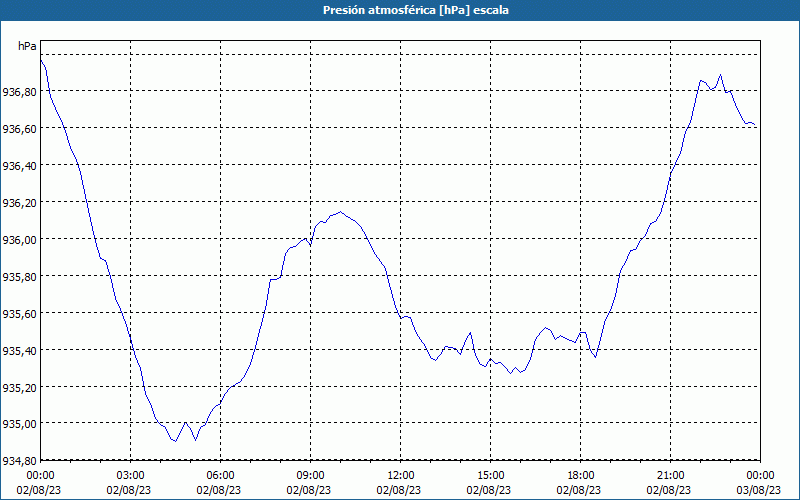This screenshot has height=500, width=800.
Task: Click the 936,00 y-axis value
Action: pyautogui.click(x=19, y=240)
